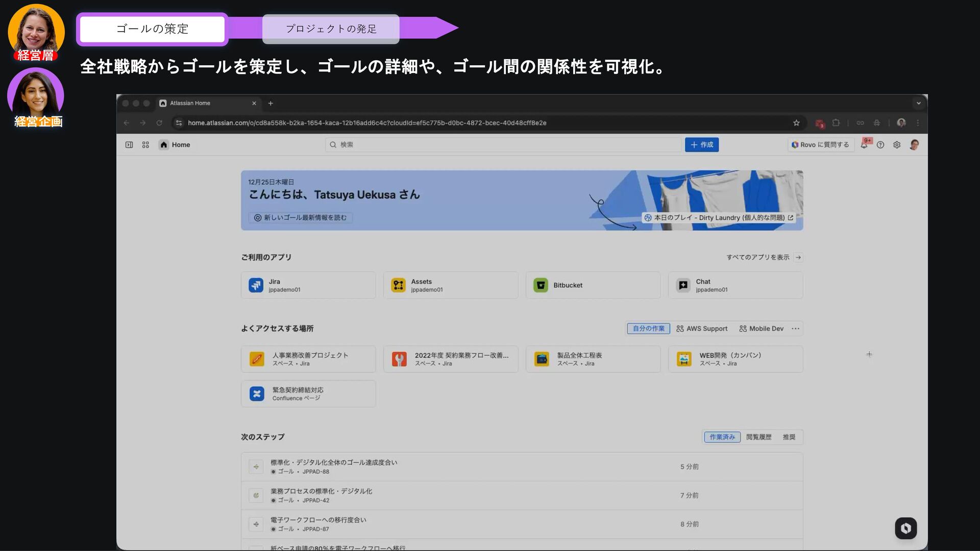
Task: Select the Mobile Dev filter
Action: coord(761,329)
